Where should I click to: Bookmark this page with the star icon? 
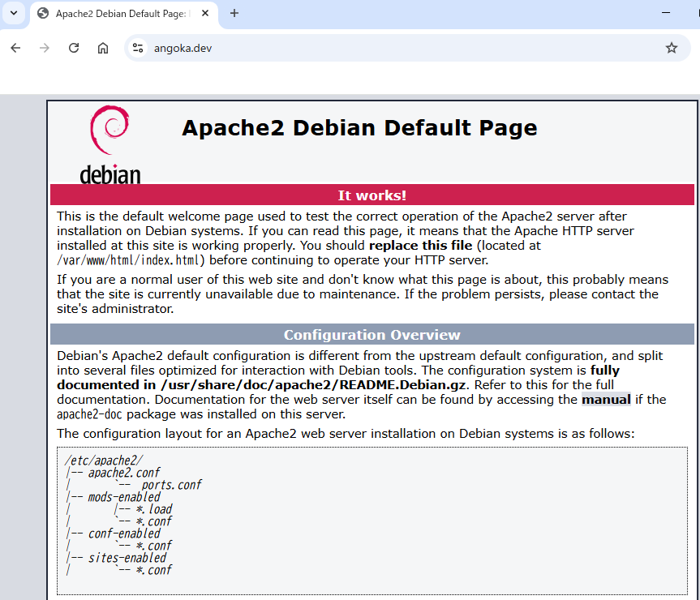click(671, 48)
